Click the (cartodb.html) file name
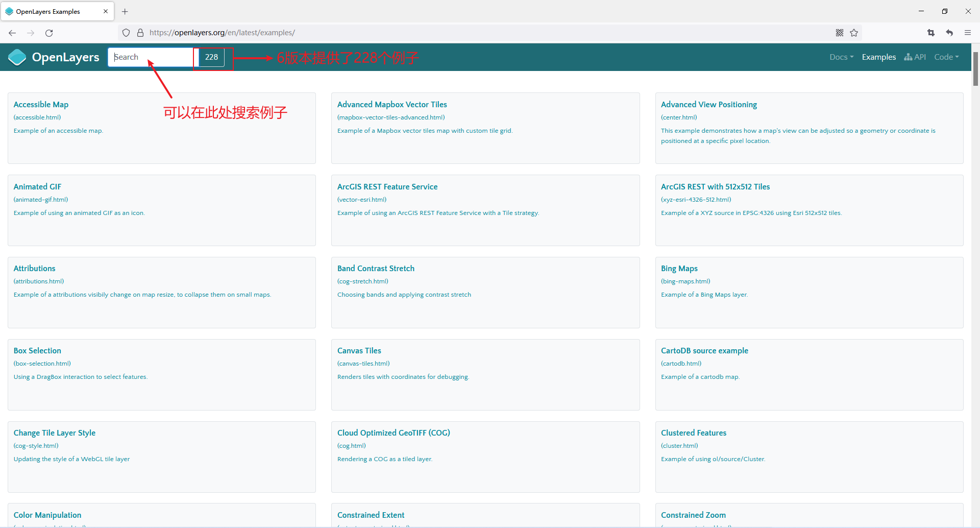Viewport: 980px width, 528px height. 681,364
